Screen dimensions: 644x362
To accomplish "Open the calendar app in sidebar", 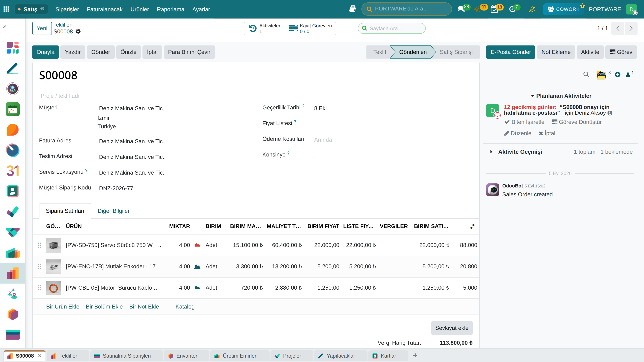I will tap(12, 109).
